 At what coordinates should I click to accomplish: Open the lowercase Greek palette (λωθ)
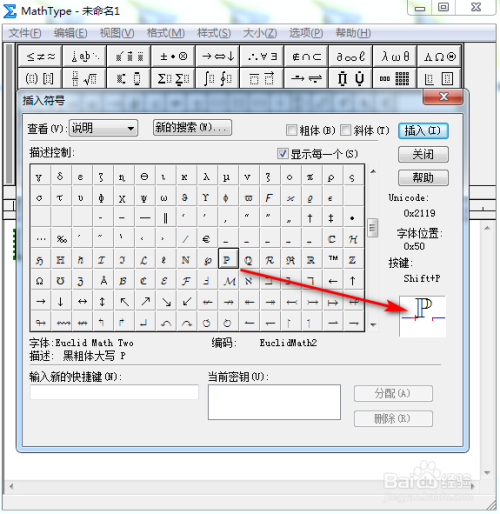click(x=395, y=56)
